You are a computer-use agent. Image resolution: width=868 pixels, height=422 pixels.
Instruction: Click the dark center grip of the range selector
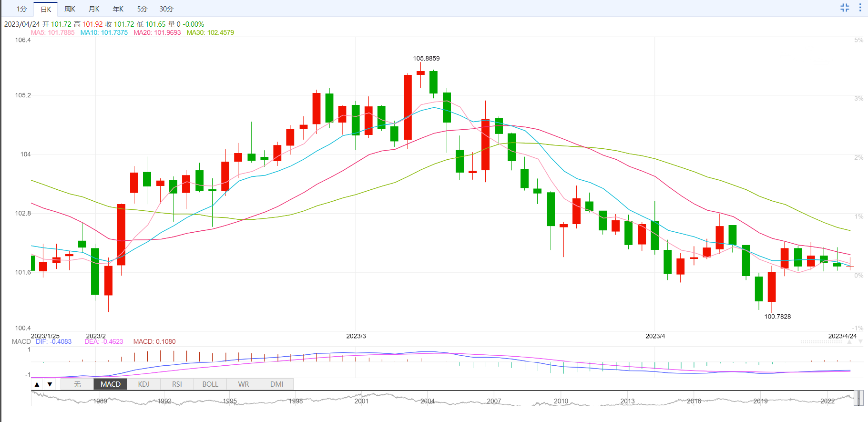pyautogui.click(x=858, y=398)
